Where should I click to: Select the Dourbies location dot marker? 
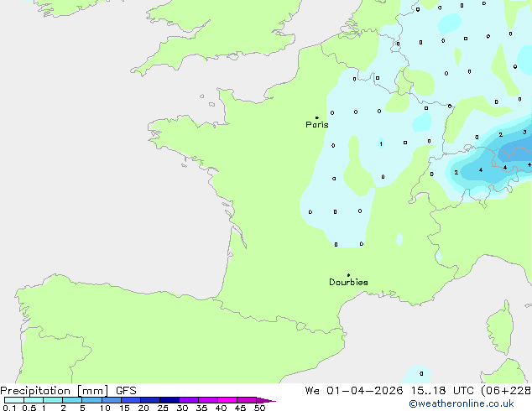(348, 275)
